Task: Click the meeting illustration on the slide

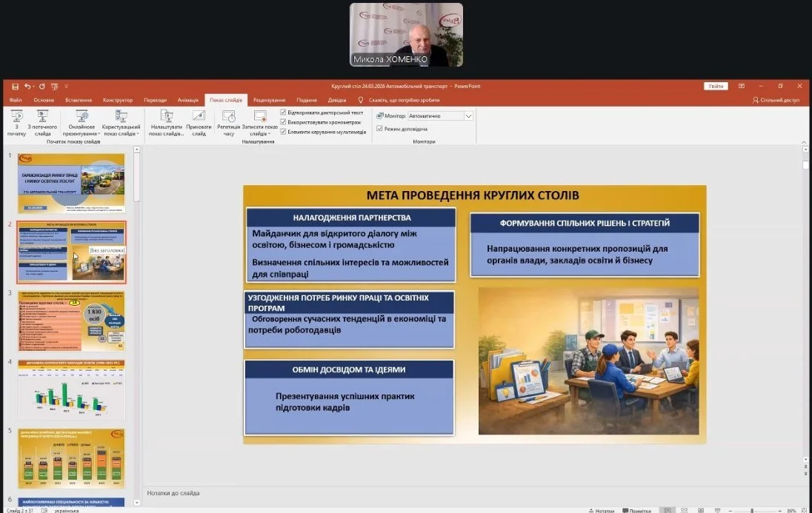Action: (x=589, y=361)
